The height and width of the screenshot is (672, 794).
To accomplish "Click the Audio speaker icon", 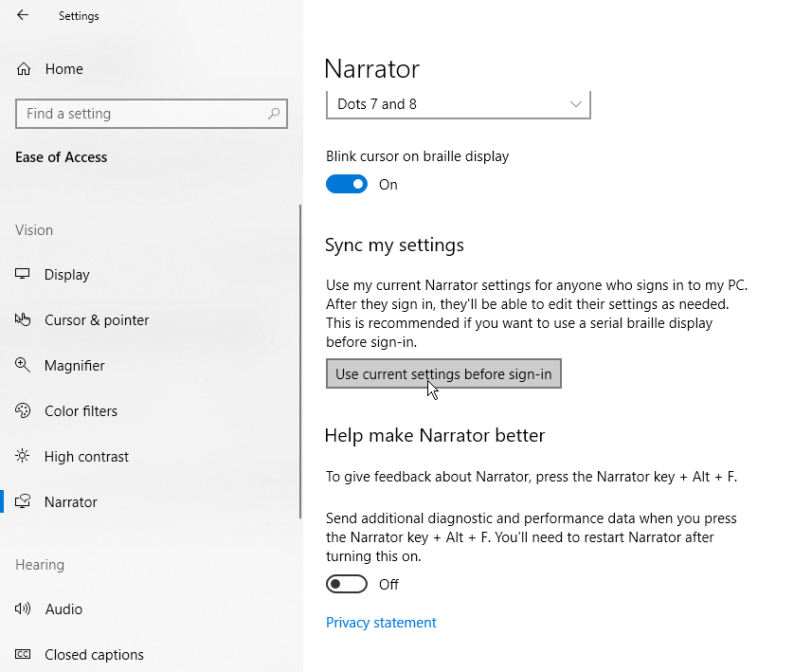I will click(x=23, y=608).
